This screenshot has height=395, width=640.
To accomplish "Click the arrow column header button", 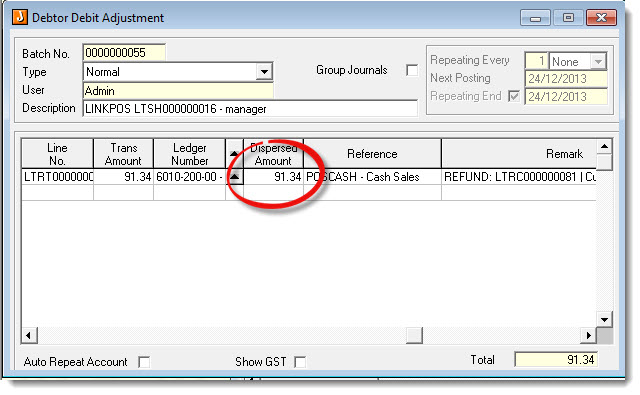I will tap(234, 153).
